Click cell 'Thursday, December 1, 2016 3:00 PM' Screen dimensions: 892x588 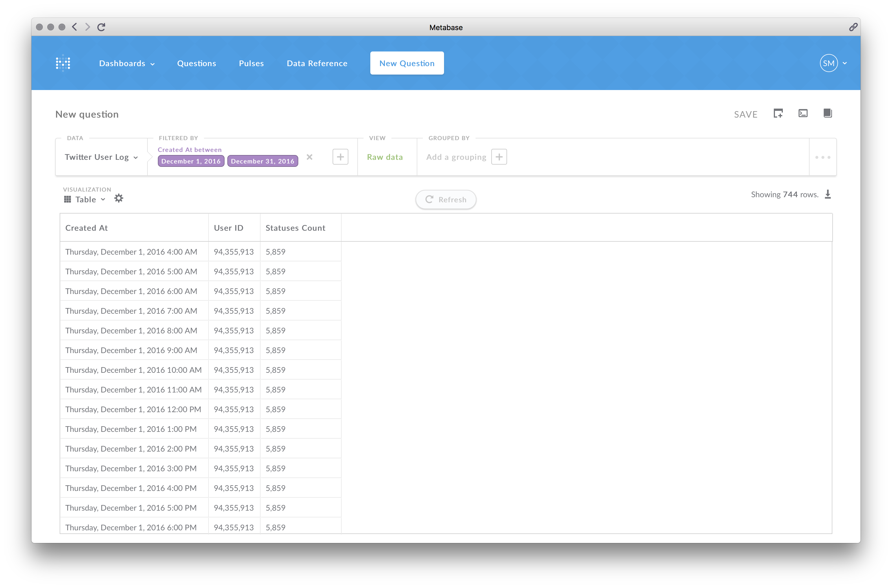point(134,468)
